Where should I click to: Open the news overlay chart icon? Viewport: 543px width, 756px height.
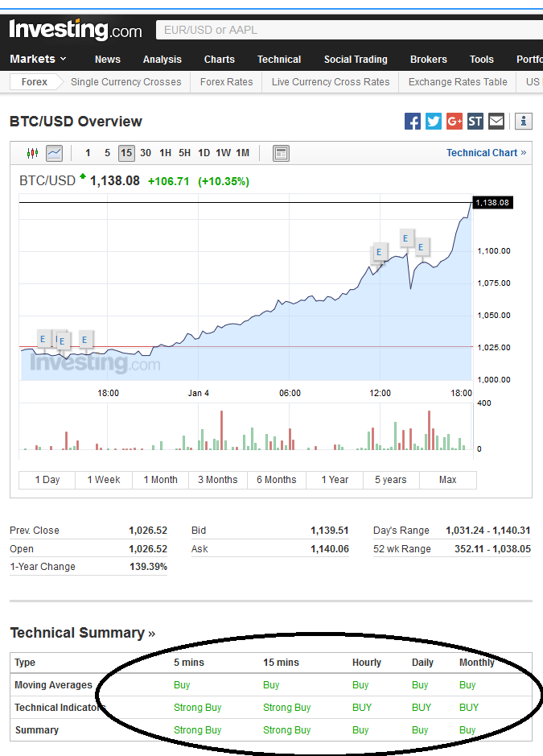coord(281,153)
